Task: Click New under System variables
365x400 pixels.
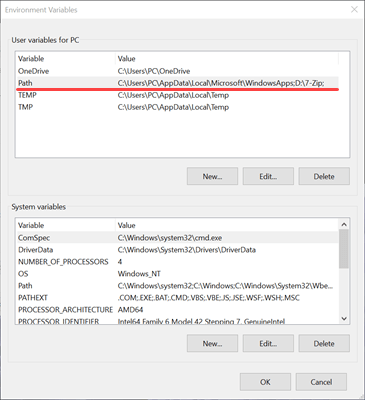Action: 212,343
